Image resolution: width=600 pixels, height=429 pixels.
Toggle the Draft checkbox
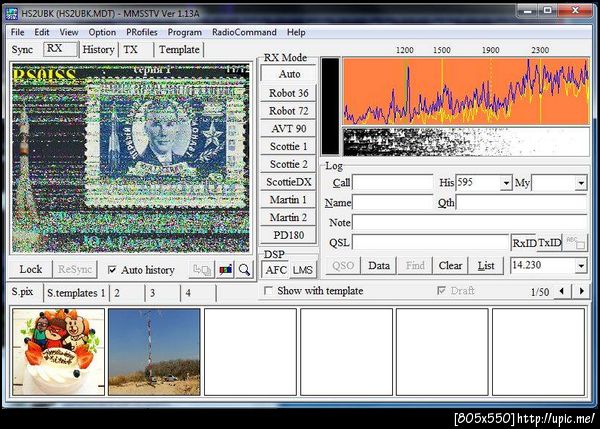(x=441, y=291)
